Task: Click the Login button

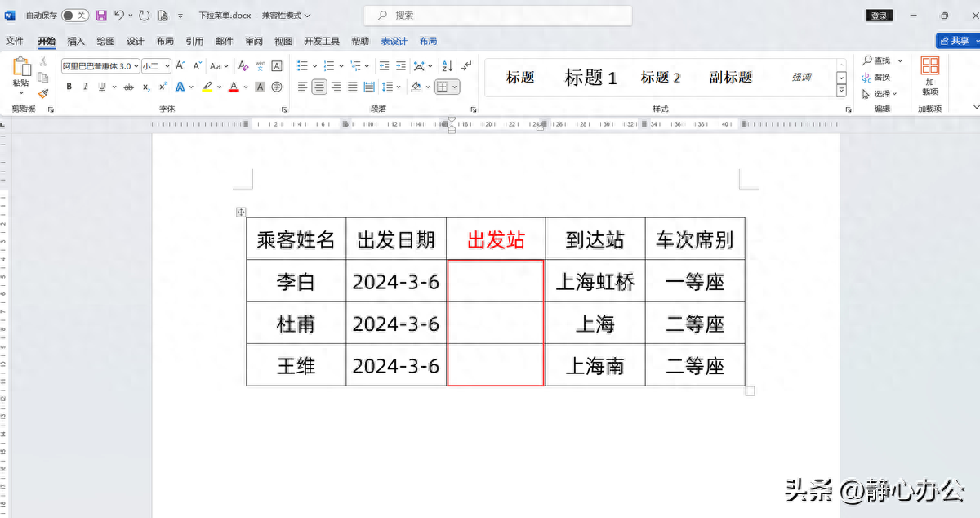Action: [879, 16]
